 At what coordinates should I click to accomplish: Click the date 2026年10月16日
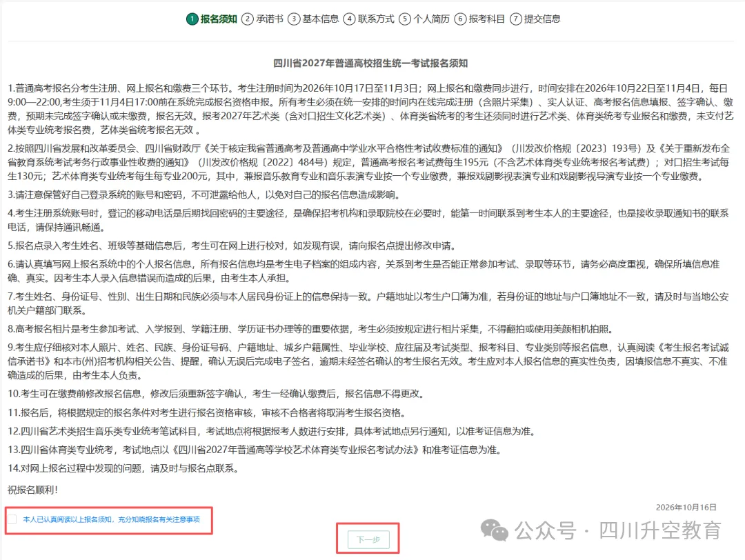click(686, 508)
